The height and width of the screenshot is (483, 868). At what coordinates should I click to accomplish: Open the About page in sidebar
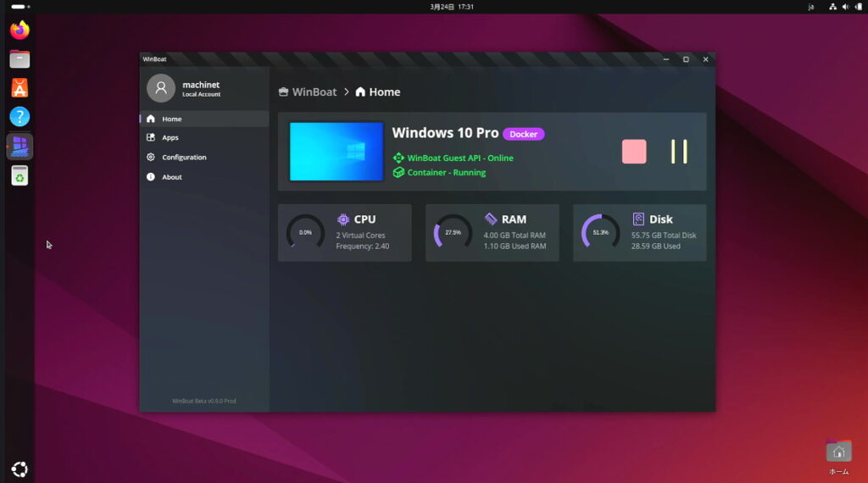172,177
